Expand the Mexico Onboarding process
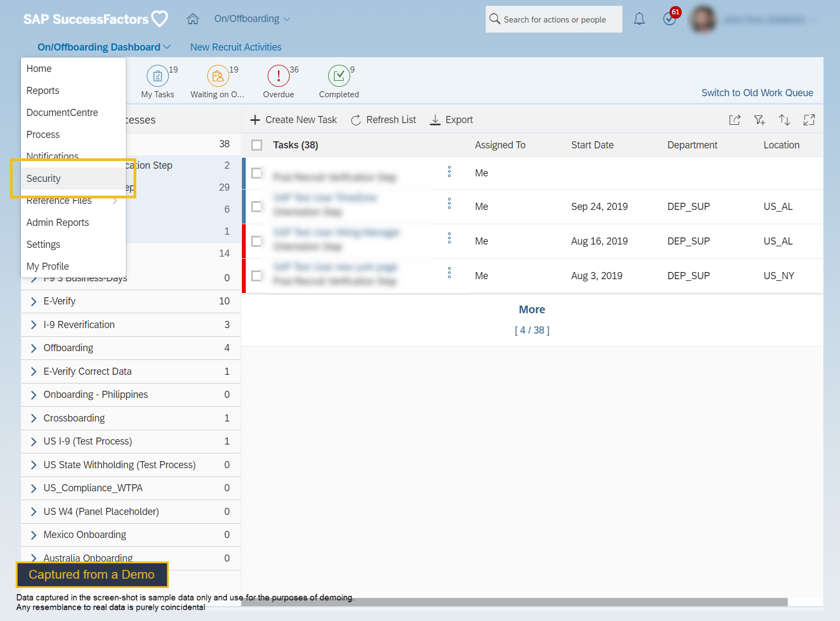 click(34, 535)
